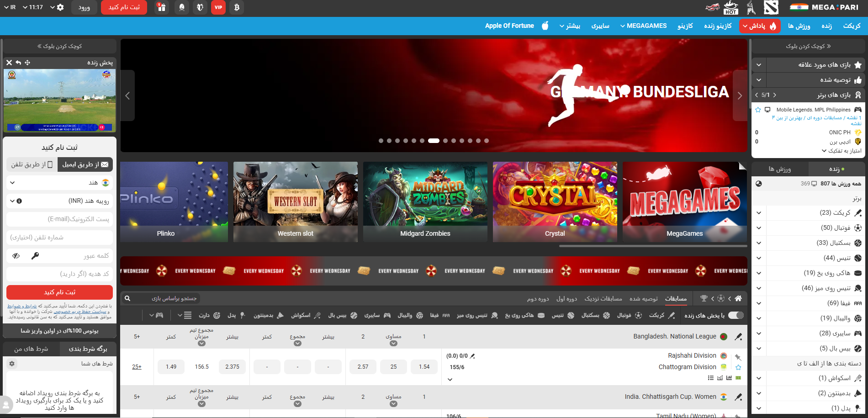Toggle password visibility eye icon
Viewport: 868px width, 418px height.
[x=16, y=256]
